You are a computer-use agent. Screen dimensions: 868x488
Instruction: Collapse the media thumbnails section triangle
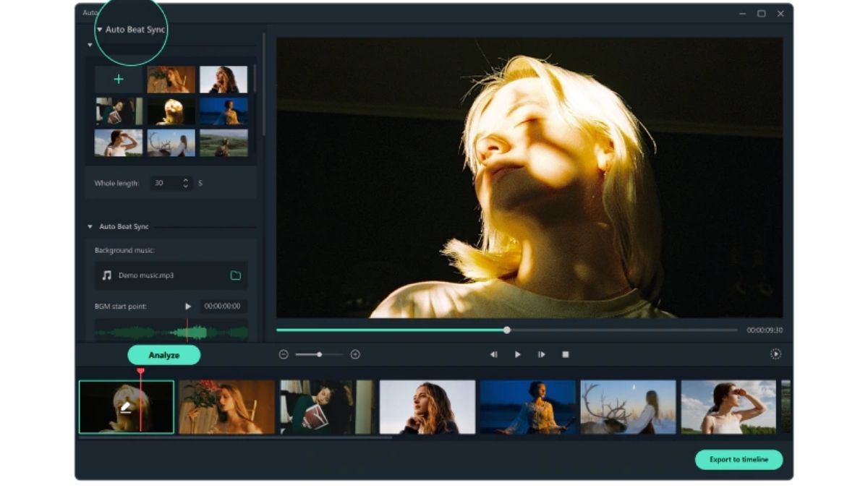click(90, 45)
